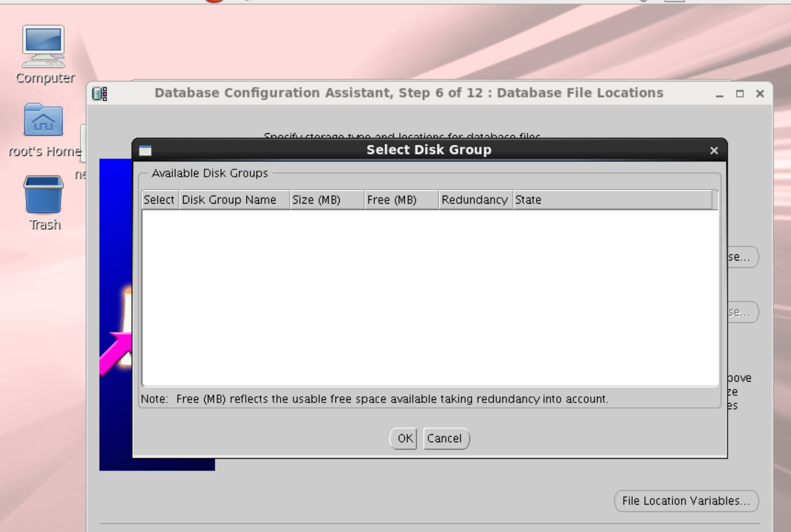Click the Select column header

pos(159,200)
